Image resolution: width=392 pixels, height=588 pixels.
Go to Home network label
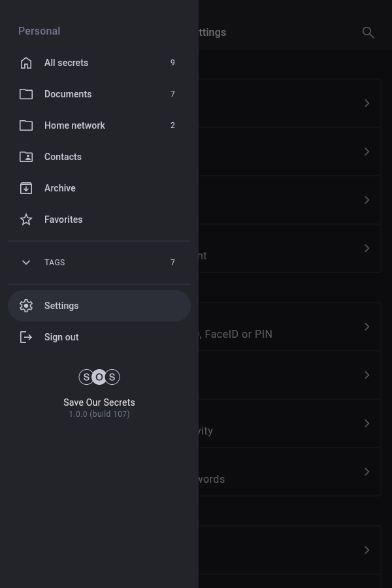pos(74,125)
